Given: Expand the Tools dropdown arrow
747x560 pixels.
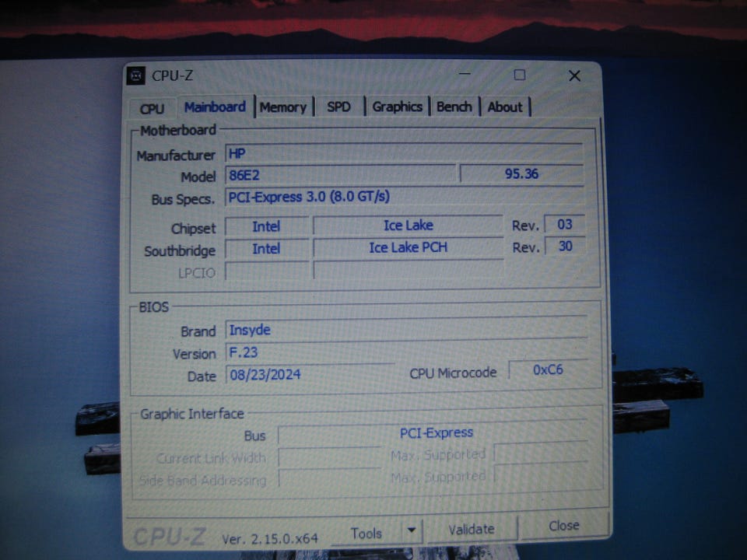Looking at the screenshot, I should pos(412,530).
